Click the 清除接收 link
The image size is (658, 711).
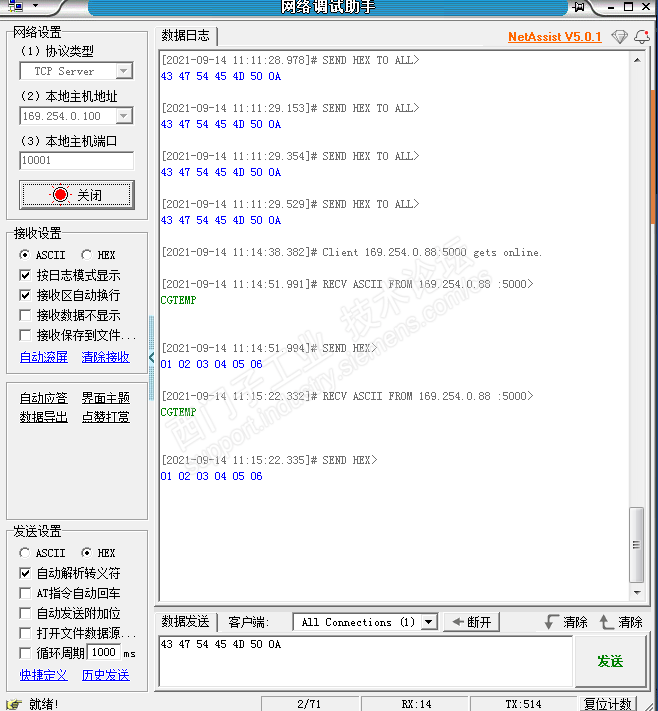(x=106, y=357)
